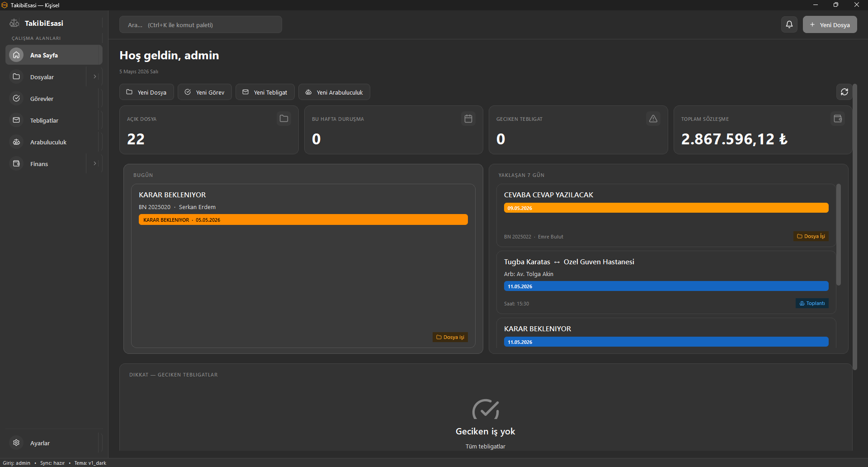This screenshot has height=467, width=868.
Task: Close the TakibiEsasi window
Action: (x=857, y=5)
